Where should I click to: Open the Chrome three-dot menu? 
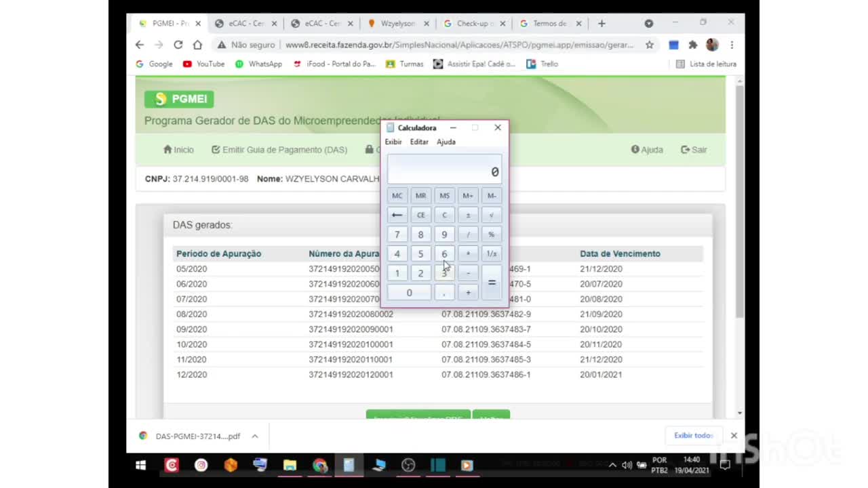[x=732, y=45]
